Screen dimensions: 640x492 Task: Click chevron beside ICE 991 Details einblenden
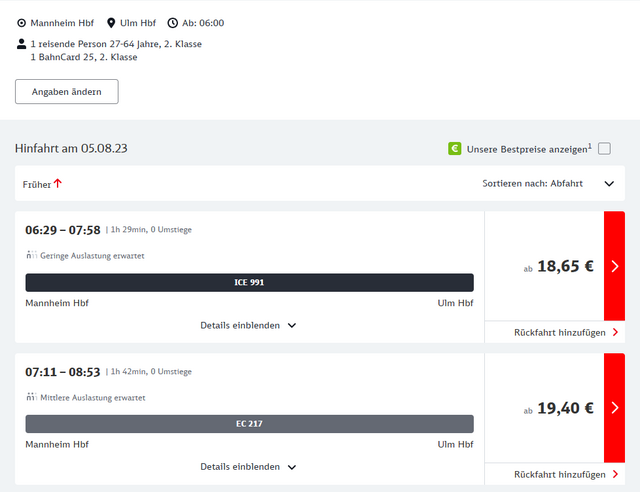tap(291, 325)
